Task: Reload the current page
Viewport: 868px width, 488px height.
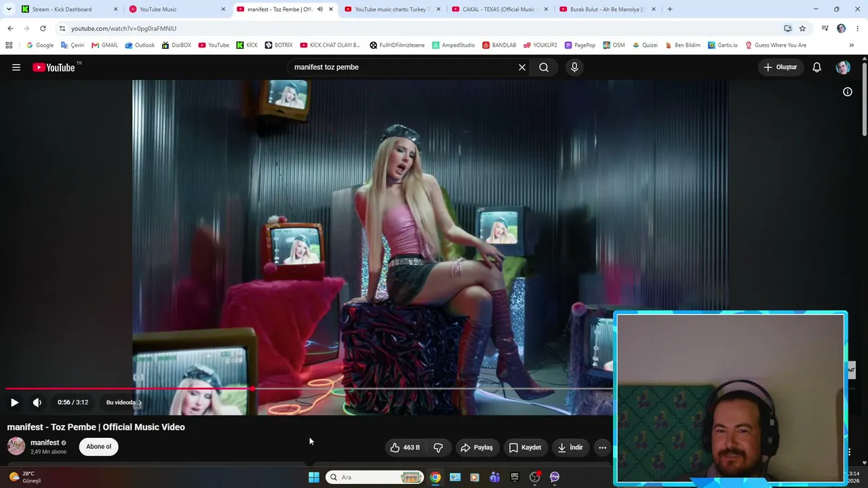Action: (43, 28)
